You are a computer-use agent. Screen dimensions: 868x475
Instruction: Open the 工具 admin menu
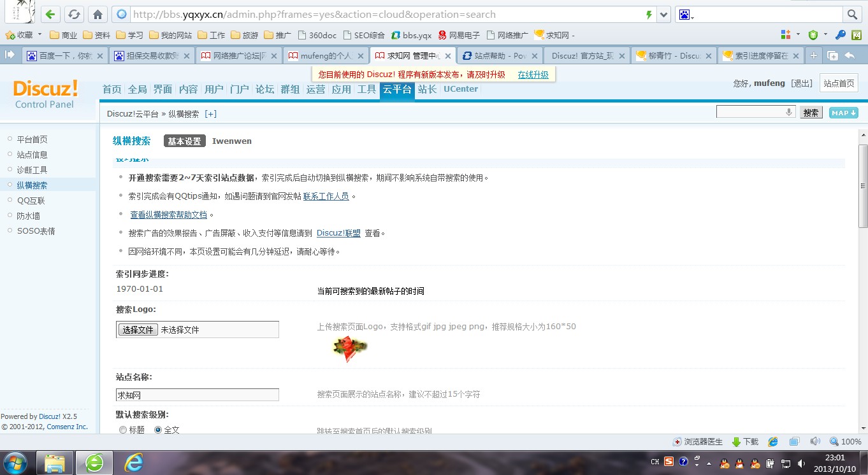coord(366,89)
